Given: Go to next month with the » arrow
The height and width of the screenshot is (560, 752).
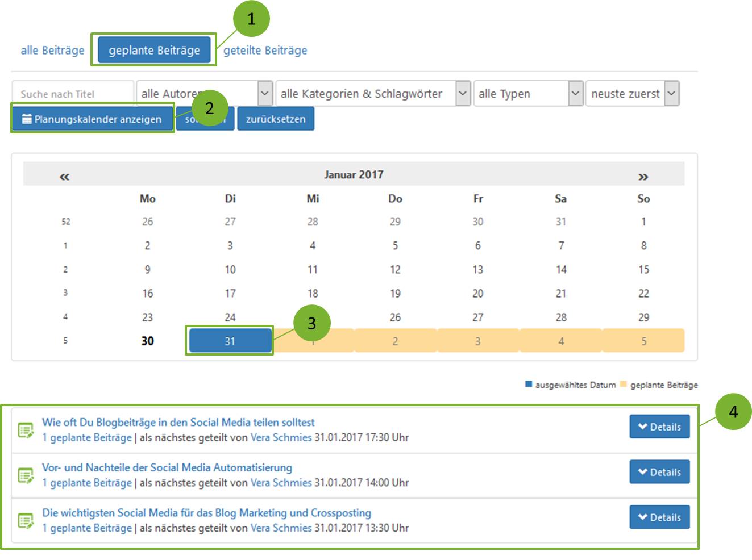Looking at the screenshot, I should tap(643, 177).
